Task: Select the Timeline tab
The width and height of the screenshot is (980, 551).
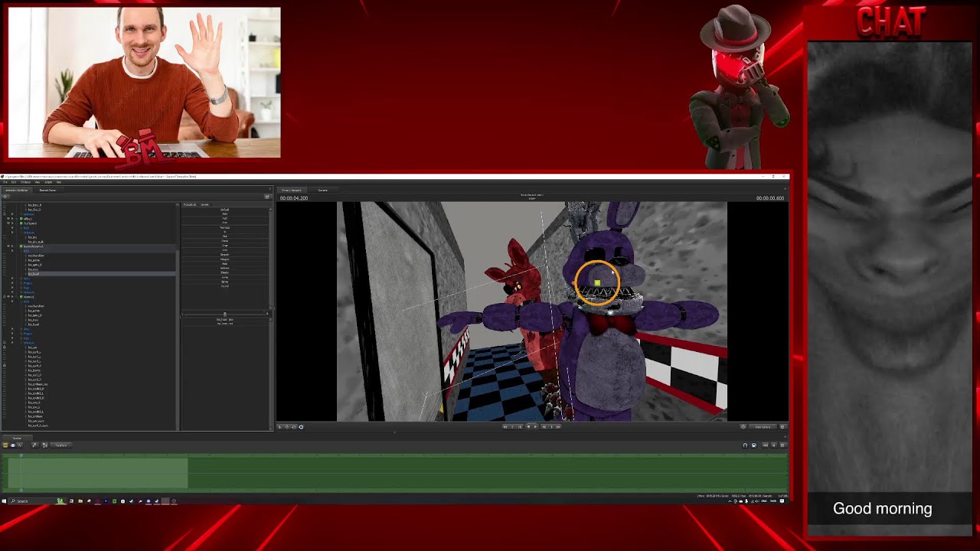Action: click(x=17, y=439)
